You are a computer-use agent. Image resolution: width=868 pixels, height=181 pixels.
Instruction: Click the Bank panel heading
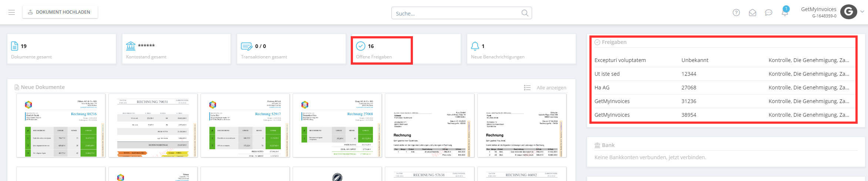[608, 145]
